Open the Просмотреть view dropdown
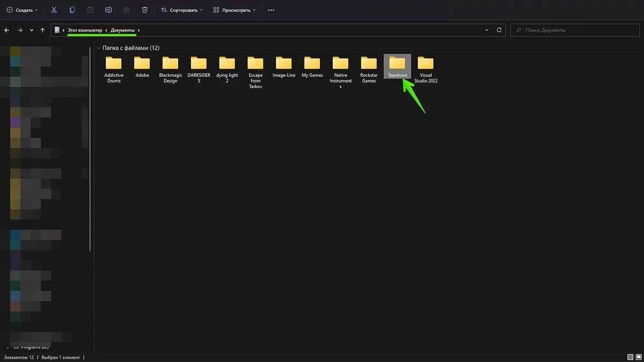The height and width of the screenshot is (362, 644). tap(234, 10)
